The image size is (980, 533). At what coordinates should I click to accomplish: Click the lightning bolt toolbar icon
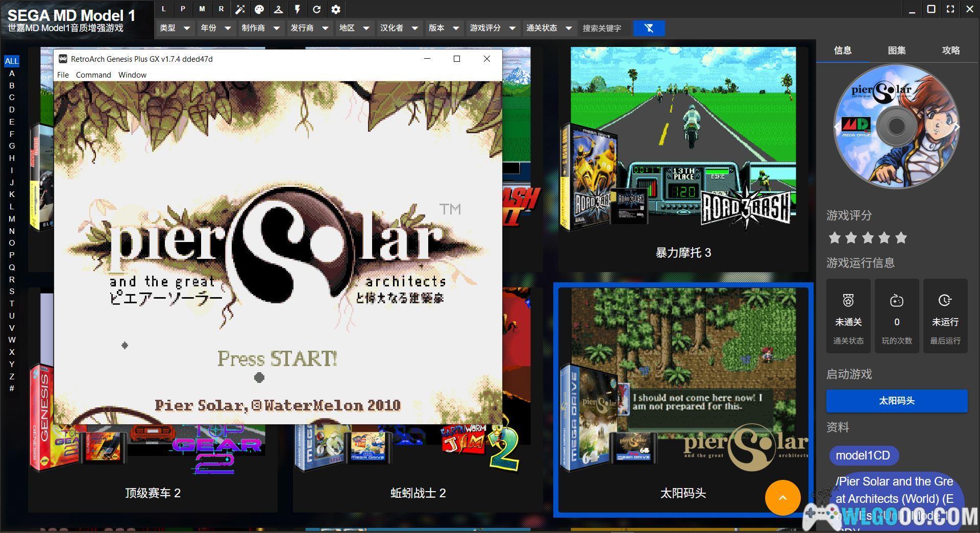click(298, 9)
